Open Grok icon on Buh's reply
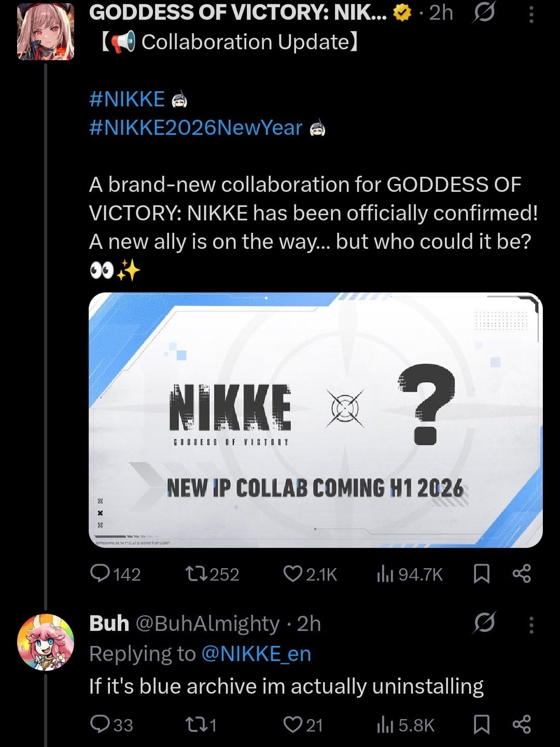This screenshot has height=747, width=560. (483, 623)
